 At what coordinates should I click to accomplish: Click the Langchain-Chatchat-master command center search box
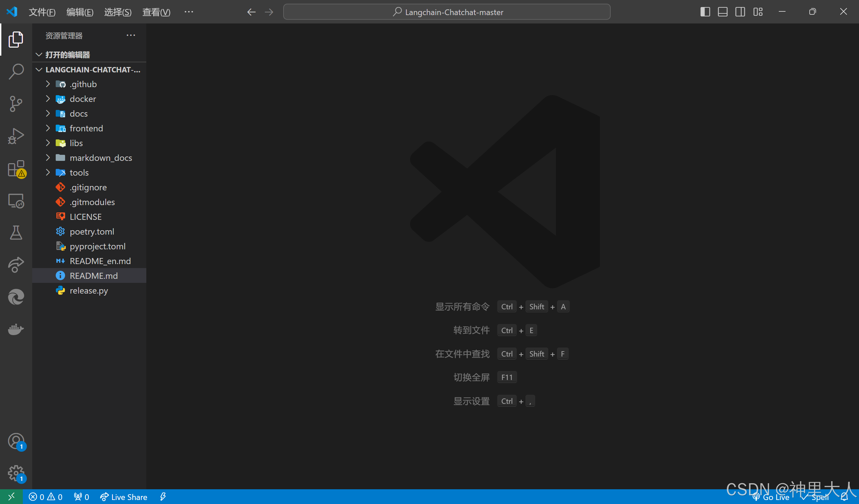(x=447, y=12)
